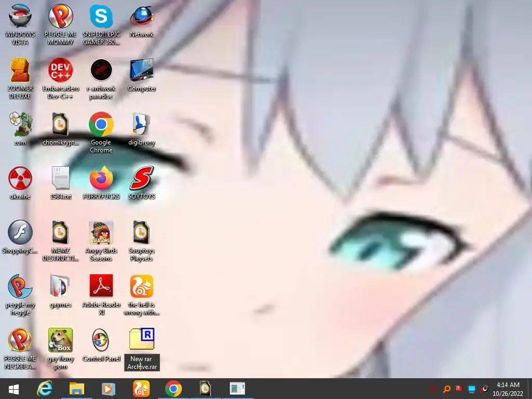532x399 pixels.
Task: Open Embarcadero Dev-C++ shortcut
Action: pos(60,78)
